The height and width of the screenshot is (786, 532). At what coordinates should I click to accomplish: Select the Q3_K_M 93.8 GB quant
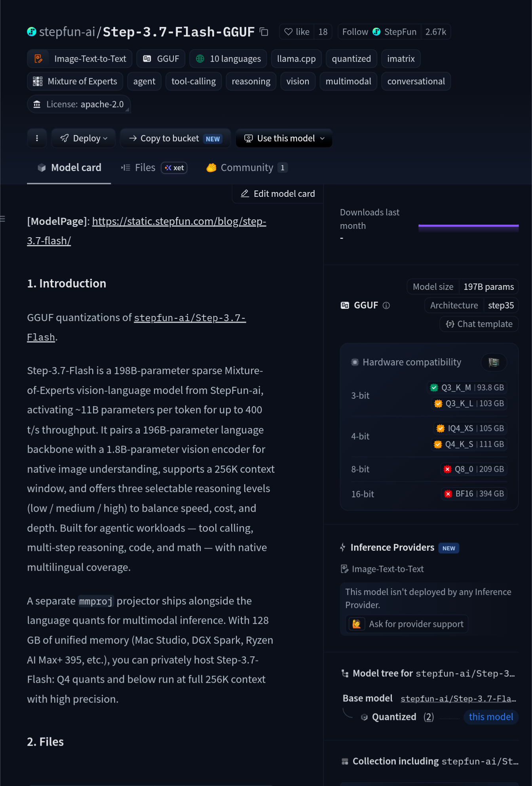(467, 388)
